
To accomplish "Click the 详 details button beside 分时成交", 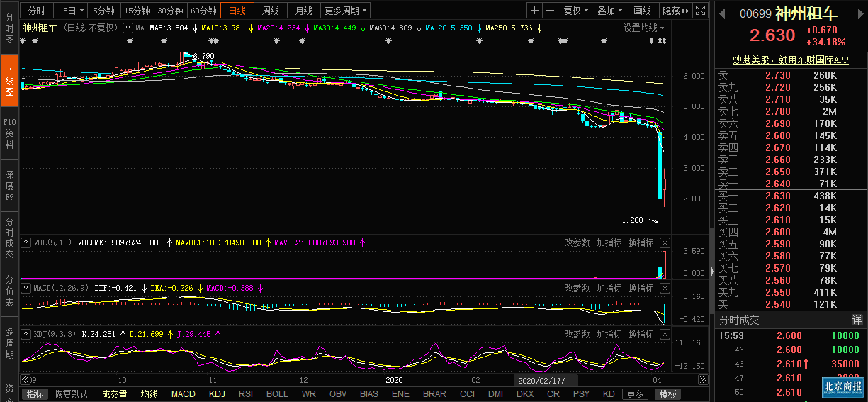I will click(857, 320).
